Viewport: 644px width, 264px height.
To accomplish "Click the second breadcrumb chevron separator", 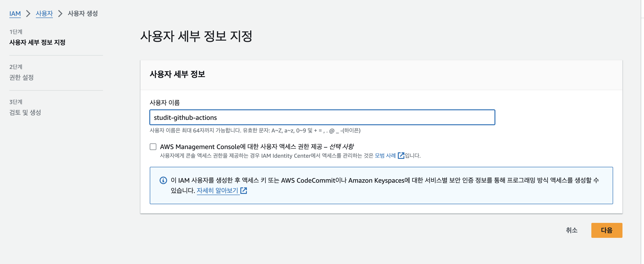I will pyautogui.click(x=60, y=14).
